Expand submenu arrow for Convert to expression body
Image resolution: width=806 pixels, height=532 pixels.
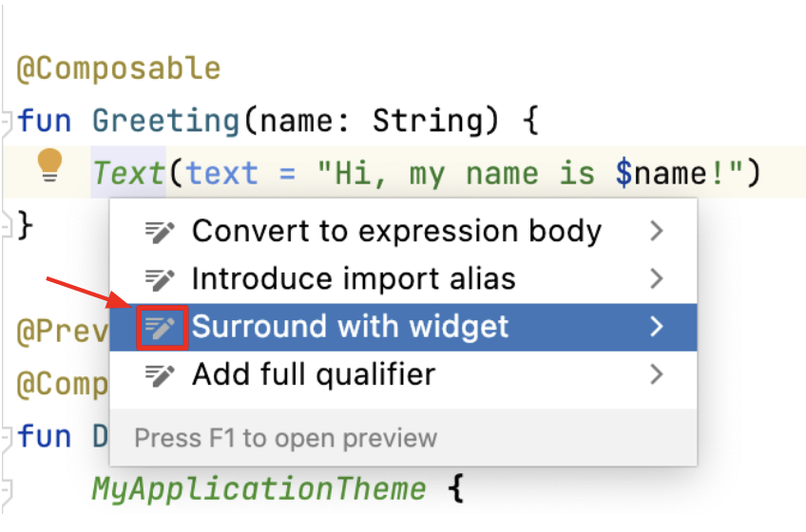coord(656,231)
